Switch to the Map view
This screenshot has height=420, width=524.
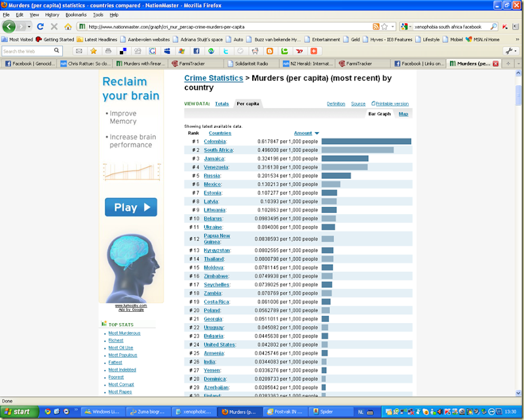click(x=403, y=114)
